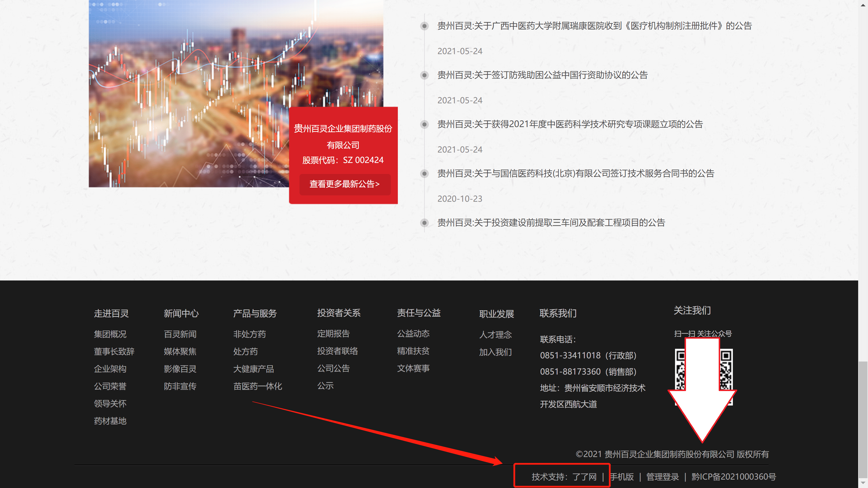Screen dimensions: 868x488
Task: Click the ©2021 copyright notice text
Action: pyautogui.click(x=672, y=454)
